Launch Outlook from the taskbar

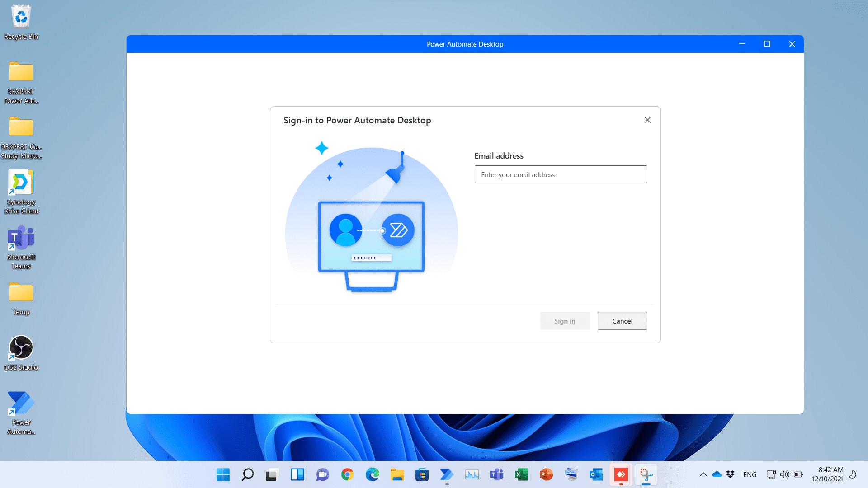point(596,474)
